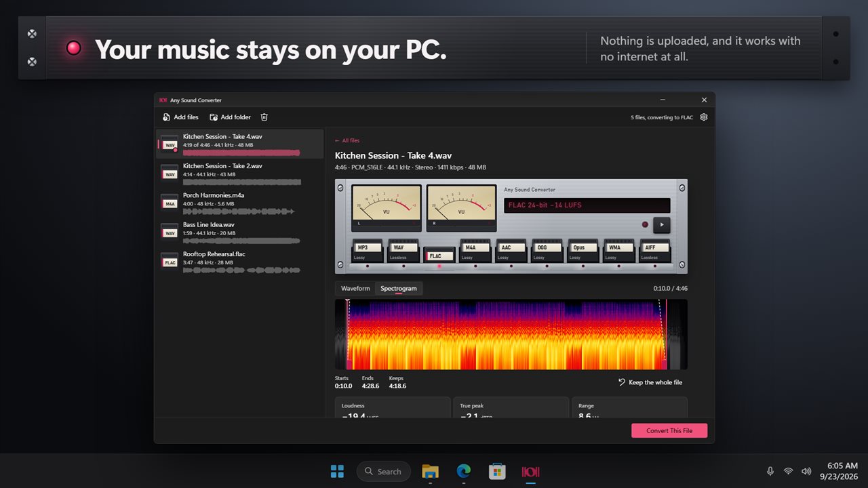Pick the Opus format key
Image resolution: width=868 pixels, height=488 pixels.
583,251
